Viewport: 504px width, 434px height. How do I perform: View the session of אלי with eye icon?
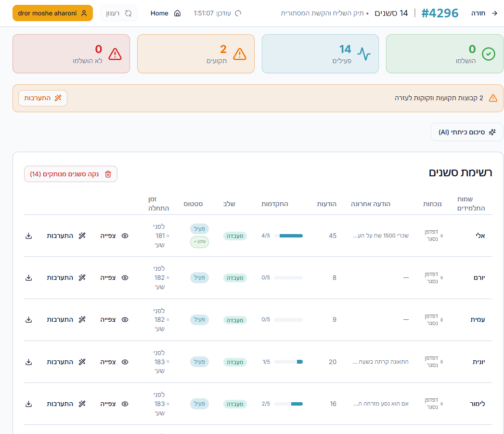pos(125,236)
